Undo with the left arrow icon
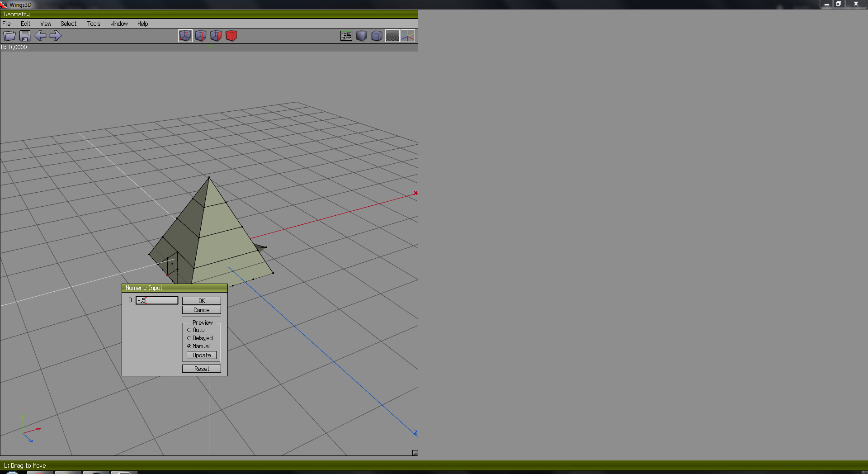The image size is (868, 474). coord(40,36)
